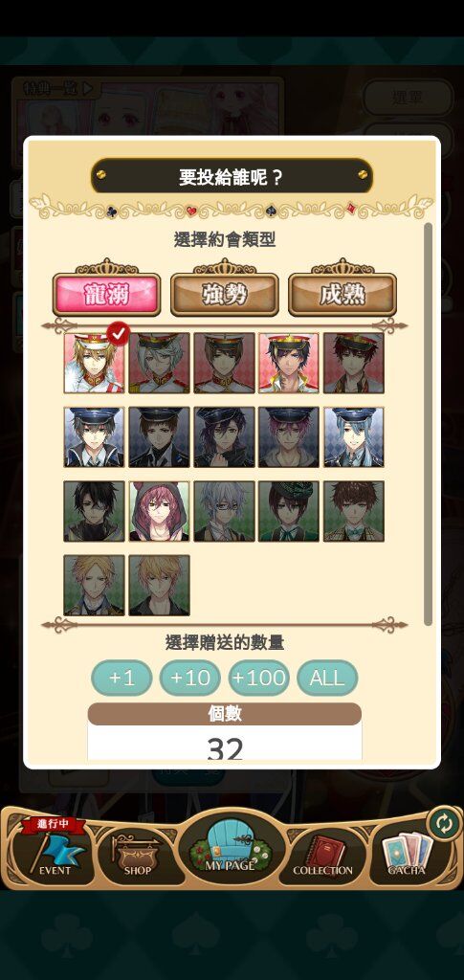Viewport: 464px width, 980px height.
Task: Click the dialog's vertical scrollbar
Action: (428, 424)
